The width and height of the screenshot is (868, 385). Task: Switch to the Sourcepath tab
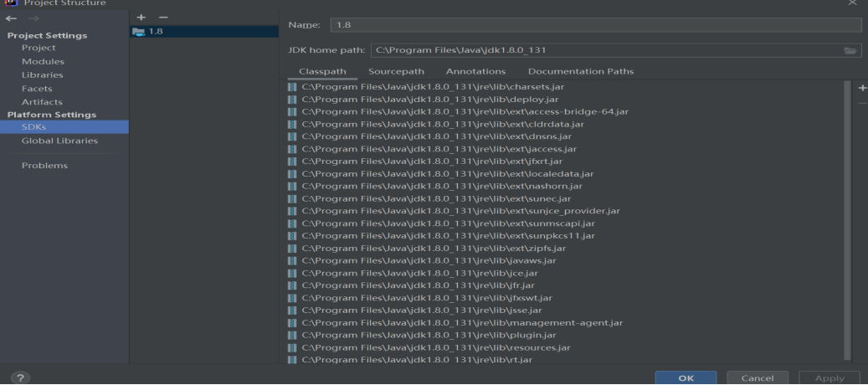[x=396, y=71]
